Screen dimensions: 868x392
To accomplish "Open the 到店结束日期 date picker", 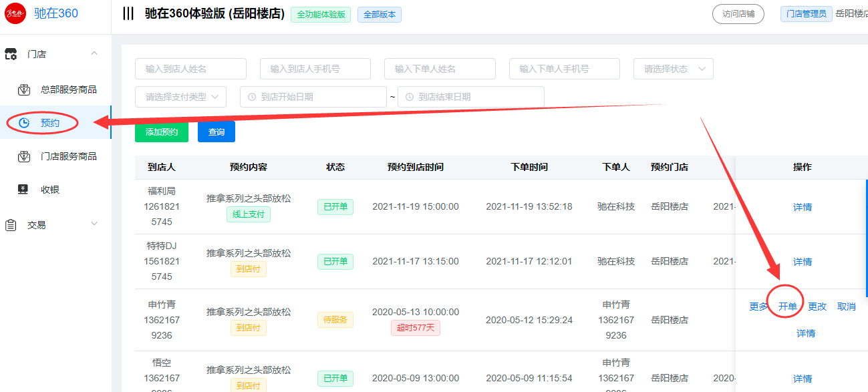I will (471, 97).
